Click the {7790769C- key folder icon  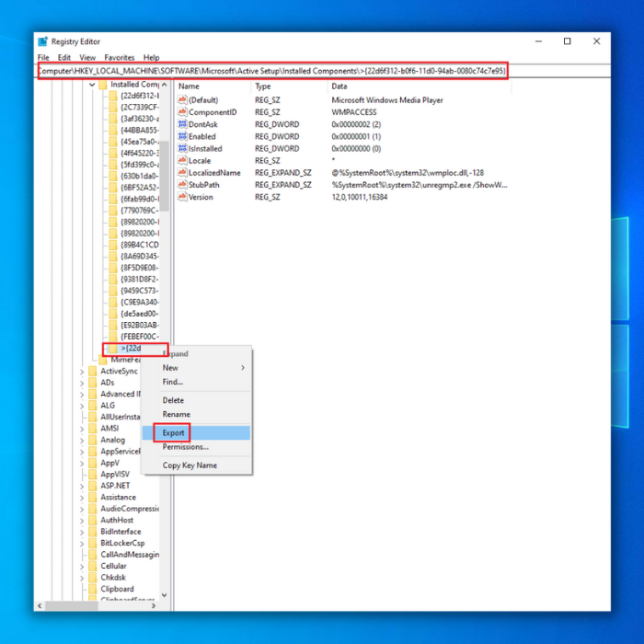pos(113,211)
